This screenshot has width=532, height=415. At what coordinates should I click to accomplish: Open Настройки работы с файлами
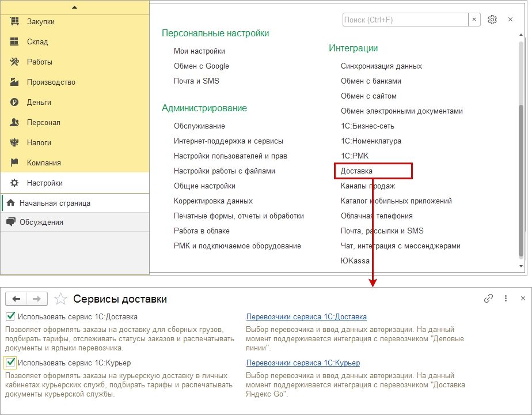[x=225, y=171]
